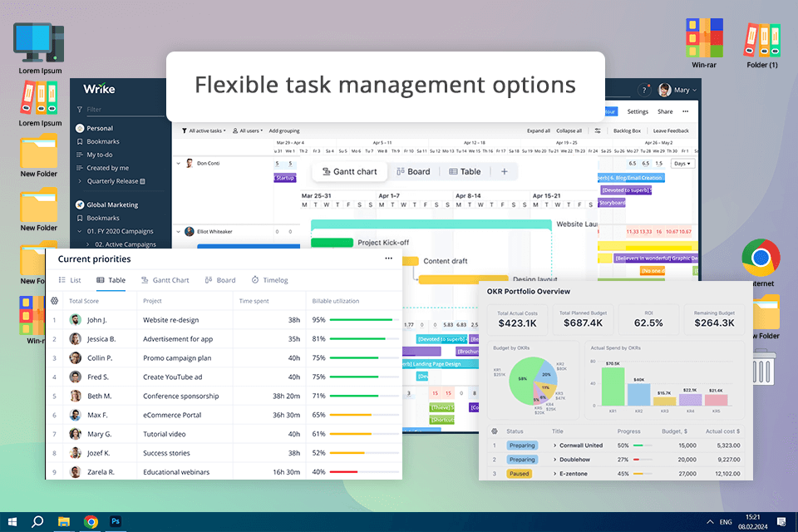
Task: Click the add view plus icon
Action: [505, 171]
